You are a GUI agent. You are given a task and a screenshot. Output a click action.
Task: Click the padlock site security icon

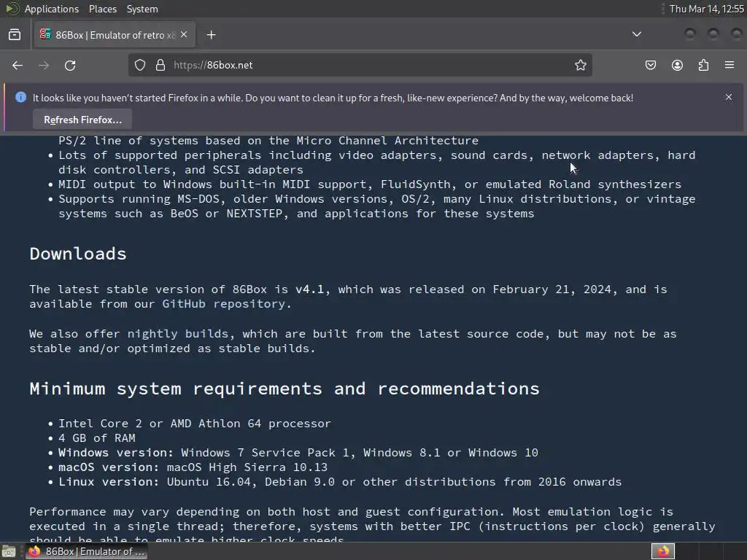(160, 65)
